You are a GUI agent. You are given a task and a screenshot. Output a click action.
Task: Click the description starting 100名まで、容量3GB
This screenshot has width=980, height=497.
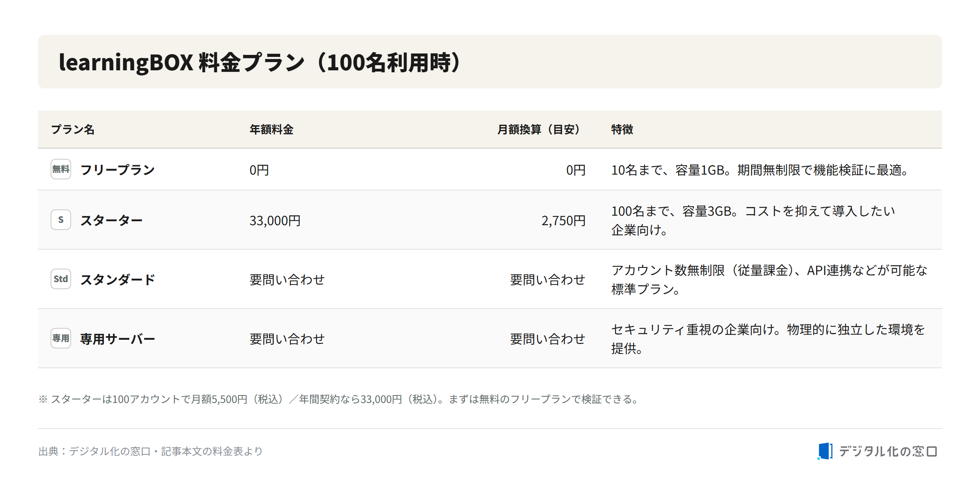click(x=753, y=220)
